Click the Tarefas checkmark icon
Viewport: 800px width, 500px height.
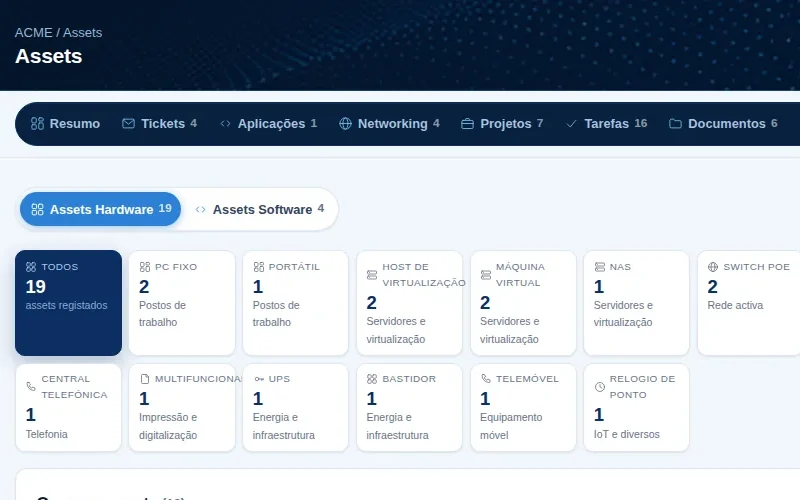point(571,124)
